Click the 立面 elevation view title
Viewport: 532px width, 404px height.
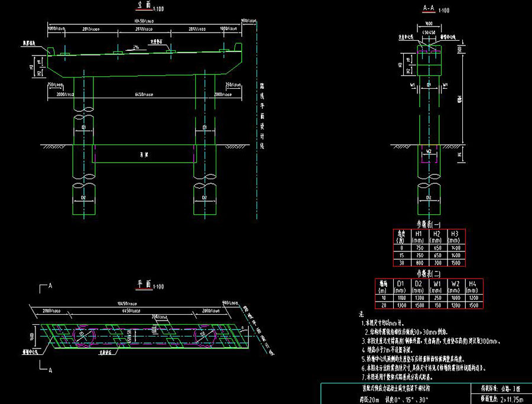tap(144, 5)
